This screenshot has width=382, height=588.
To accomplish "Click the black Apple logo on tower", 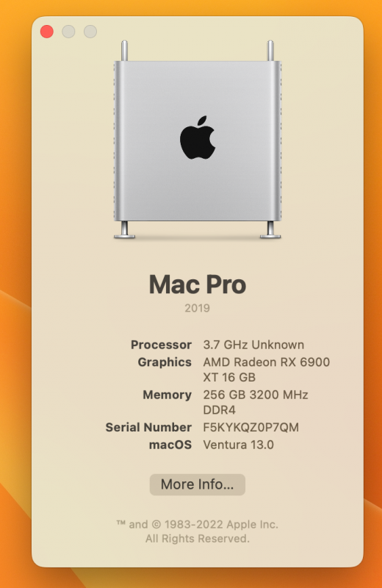I will (198, 137).
